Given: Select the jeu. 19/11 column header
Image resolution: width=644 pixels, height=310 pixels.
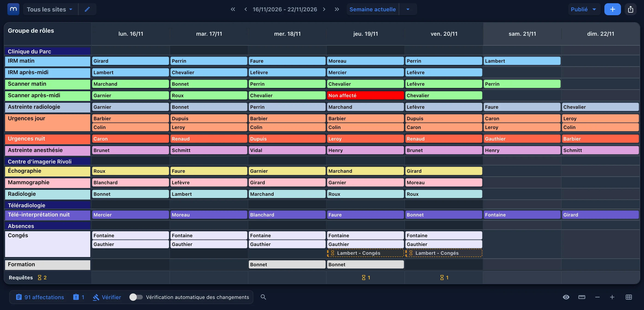Looking at the screenshot, I should click(x=366, y=34).
